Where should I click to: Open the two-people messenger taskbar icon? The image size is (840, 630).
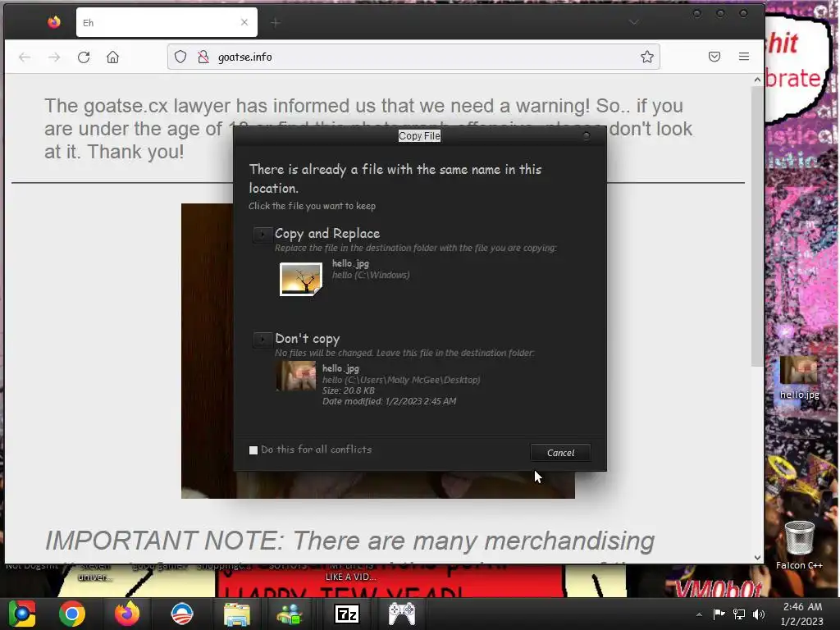click(x=290, y=614)
